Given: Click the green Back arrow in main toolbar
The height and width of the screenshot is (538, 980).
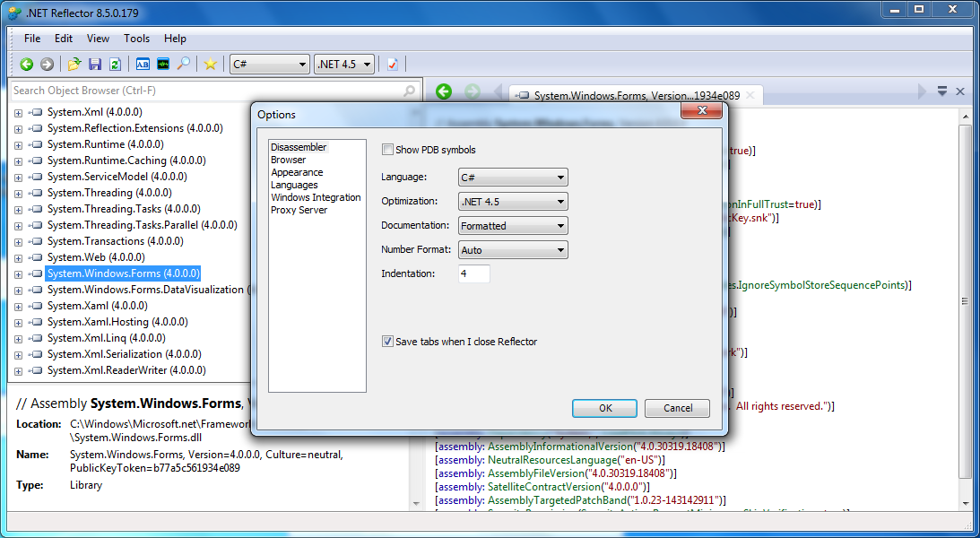Looking at the screenshot, I should 26,64.
